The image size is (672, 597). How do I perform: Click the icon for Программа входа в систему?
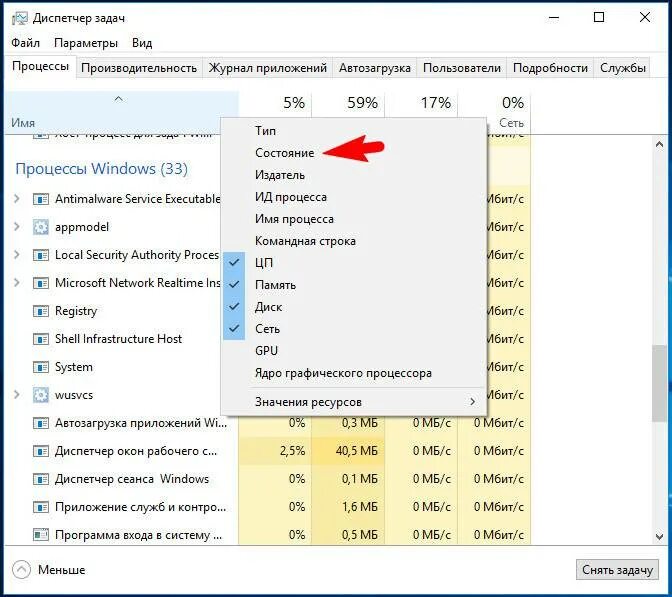tap(41, 535)
